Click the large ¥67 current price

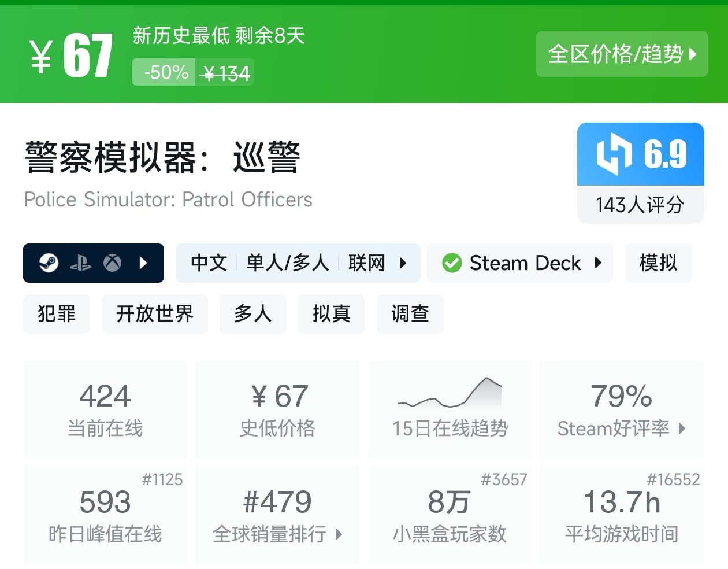(71, 56)
